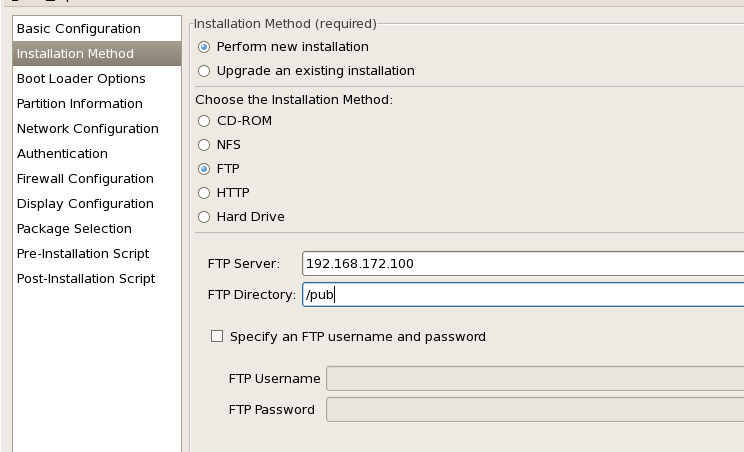Choose HTTP installation method

[x=205, y=193]
